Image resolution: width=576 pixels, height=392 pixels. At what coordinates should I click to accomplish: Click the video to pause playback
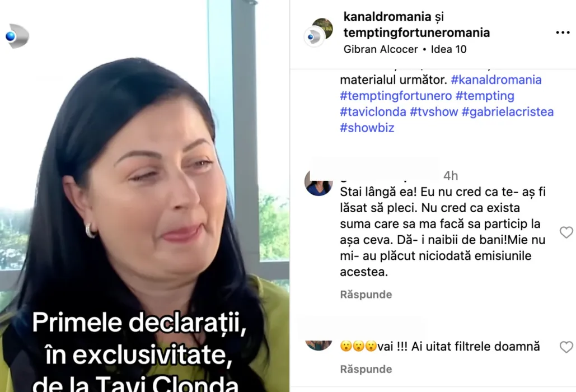145,196
